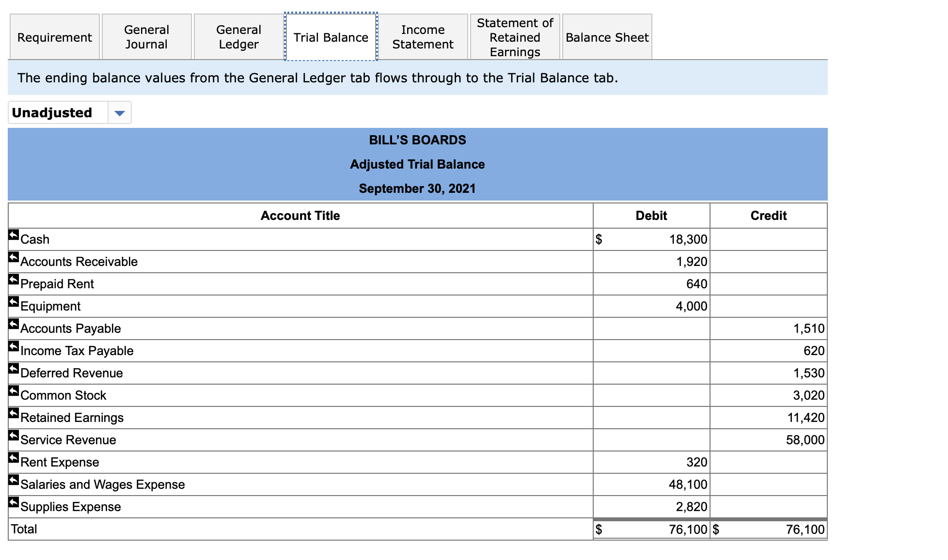Click the Service Revenue credit 58,000 cell

[805, 440]
